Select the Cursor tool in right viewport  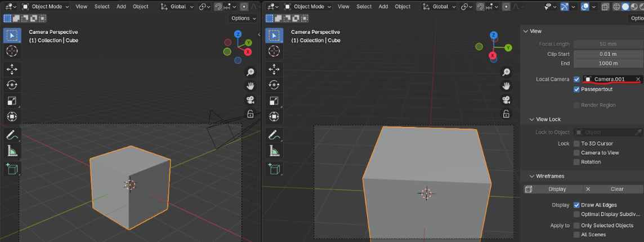[274, 51]
